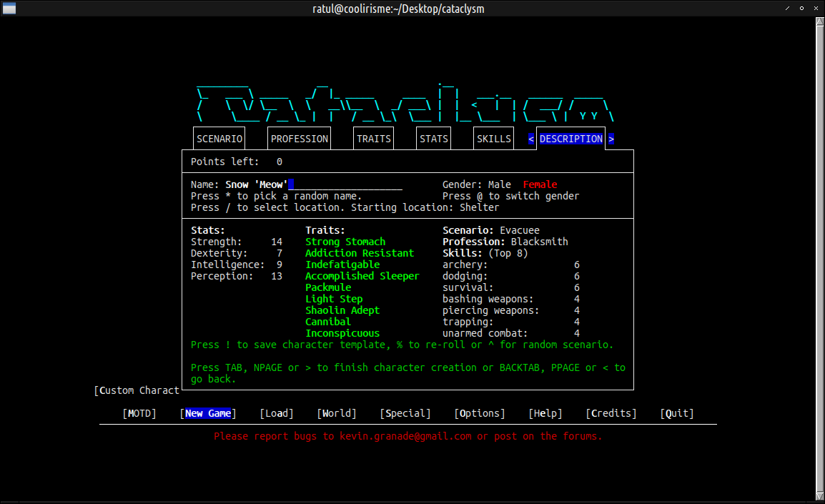
Task: Maximize the terminal window
Action: 802,9
